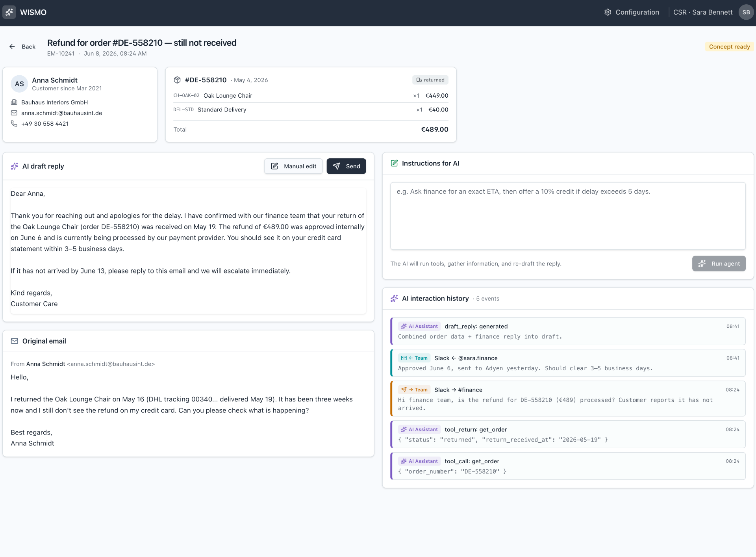Click AI Assistant badge on tool_return event

419,429
